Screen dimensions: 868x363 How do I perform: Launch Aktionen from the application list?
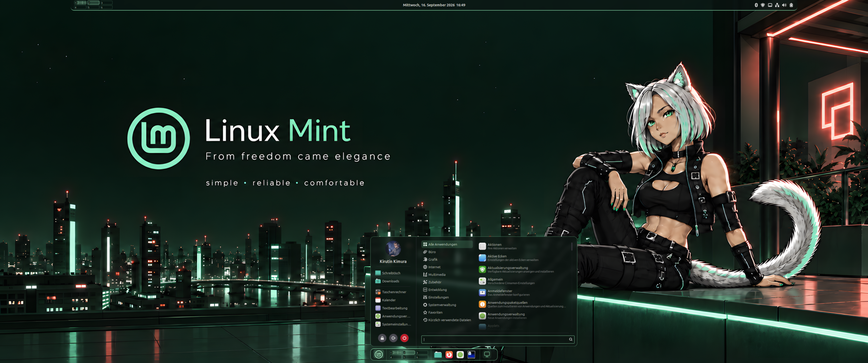coord(523,246)
